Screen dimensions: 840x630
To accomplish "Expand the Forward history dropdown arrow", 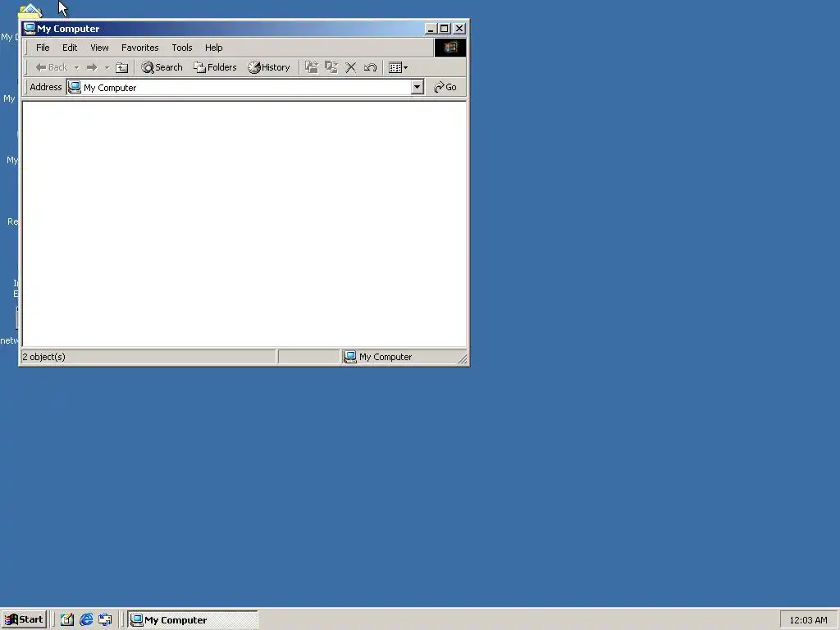I will coord(107,67).
